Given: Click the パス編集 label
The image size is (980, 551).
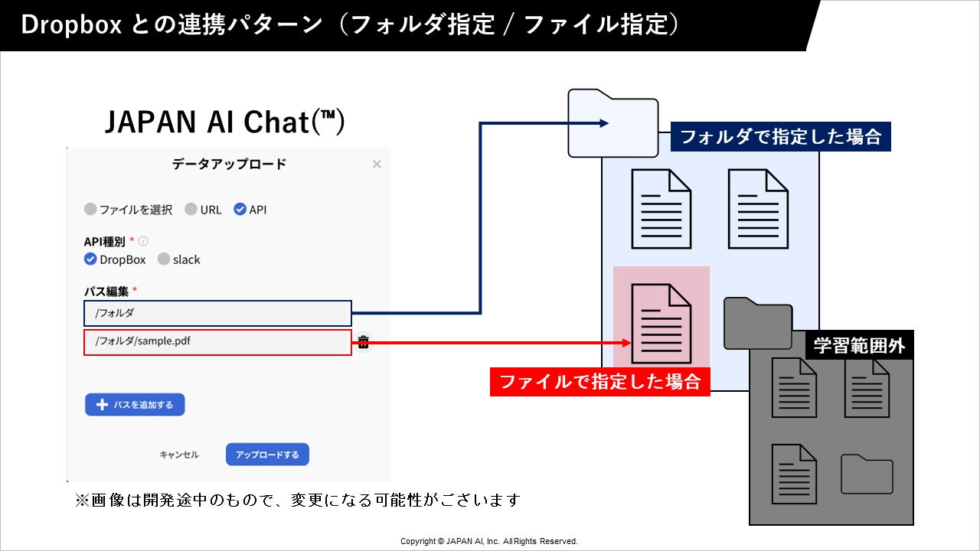Looking at the screenshot, I should [106, 291].
